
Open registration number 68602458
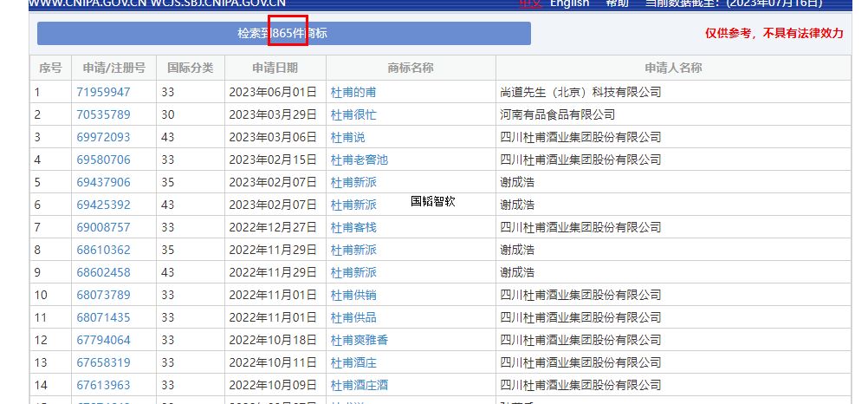pyautogui.click(x=103, y=272)
